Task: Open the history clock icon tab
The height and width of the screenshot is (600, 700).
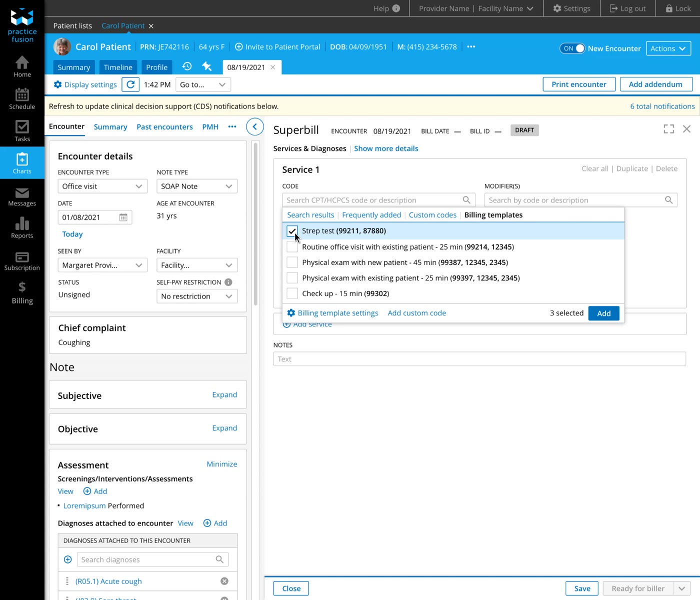Action: (x=187, y=66)
